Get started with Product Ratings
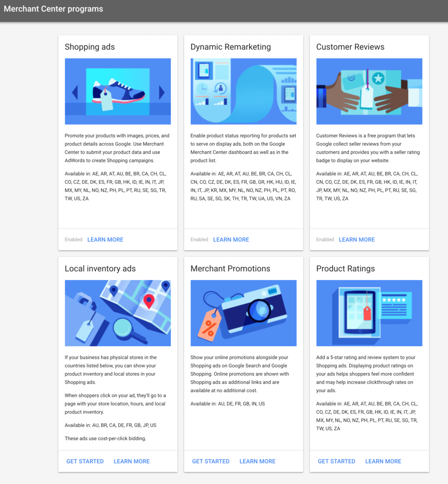 (x=336, y=461)
